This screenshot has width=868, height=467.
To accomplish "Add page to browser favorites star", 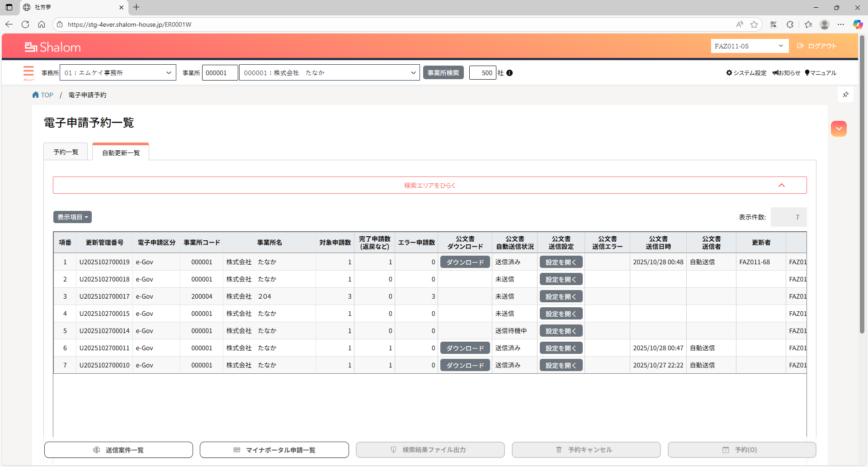I will tap(754, 24).
